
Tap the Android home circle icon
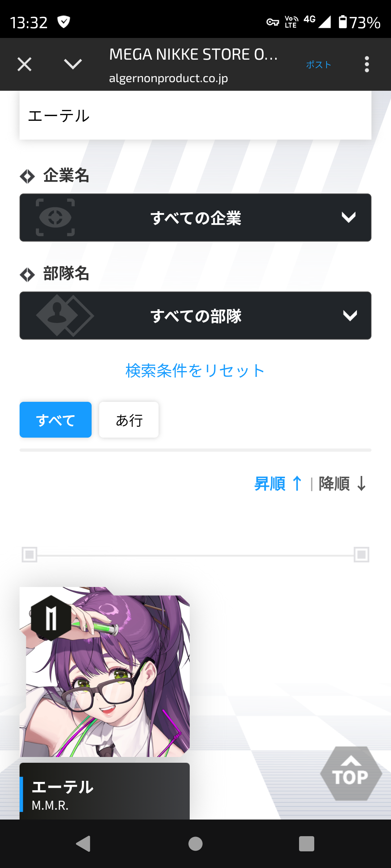point(195,844)
